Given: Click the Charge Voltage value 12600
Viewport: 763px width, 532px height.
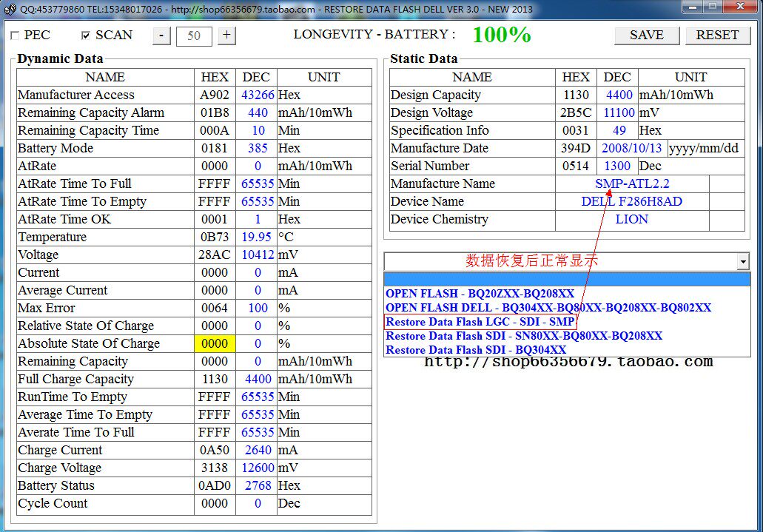Looking at the screenshot, I should click(x=258, y=468).
